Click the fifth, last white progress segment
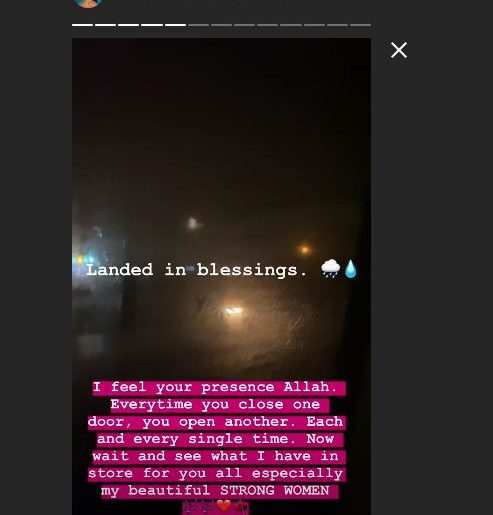The height and width of the screenshot is (515, 493). click(175, 25)
